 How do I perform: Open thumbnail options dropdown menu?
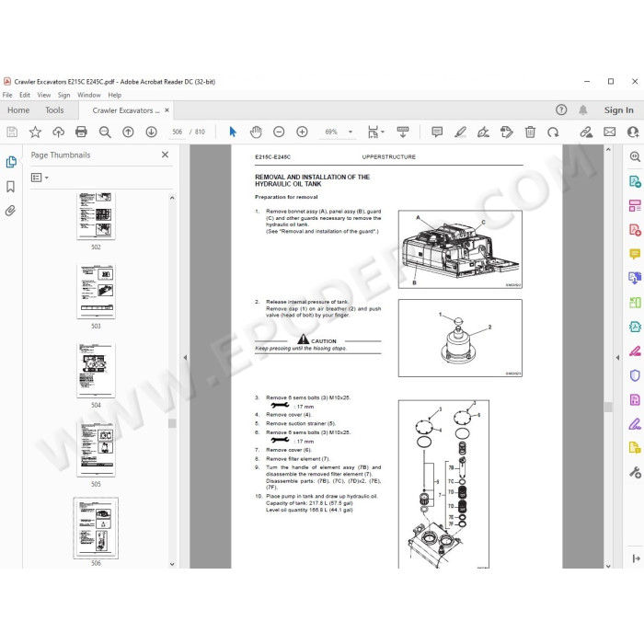40,178
